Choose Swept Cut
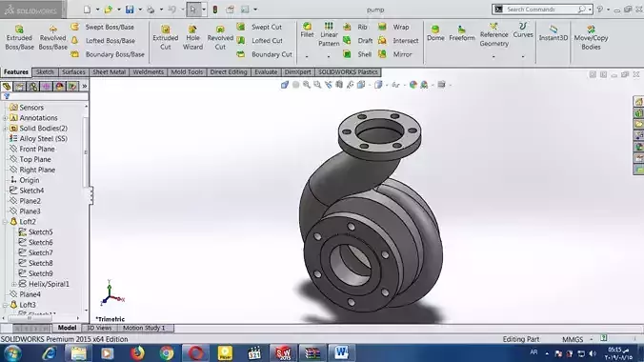The width and height of the screenshot is (644, 362). pyautogui.click(x=259, y=27)
